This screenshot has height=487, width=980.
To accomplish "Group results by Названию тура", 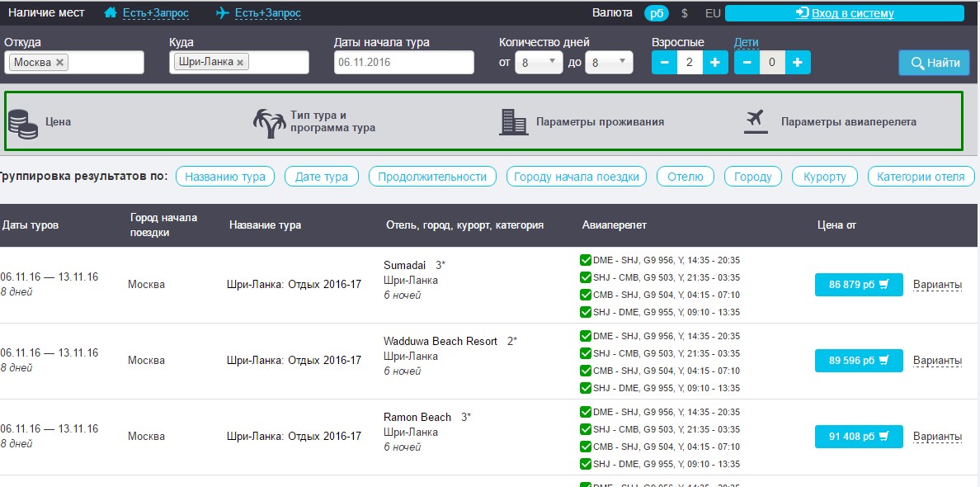I will coord(225,177).
